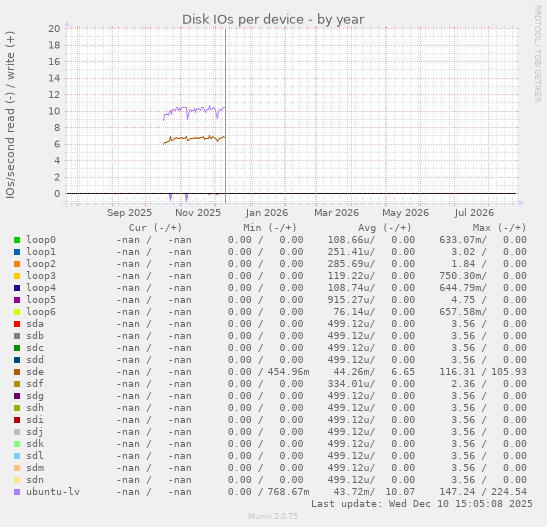The image size is (547, 527).
Task: Click the ubuntu-lv purple legend swatch
Action: (x=17, y=492)
